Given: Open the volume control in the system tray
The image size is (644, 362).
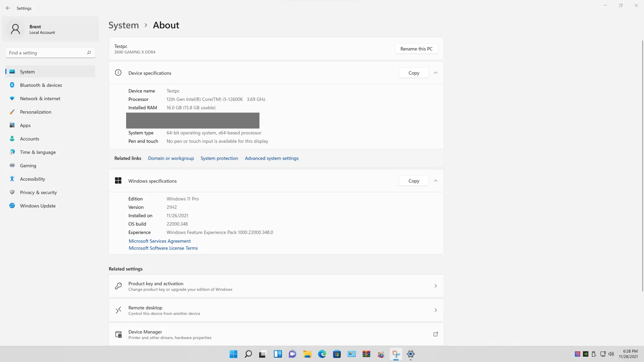Looking at the screenshot, I should coord(611,354).
